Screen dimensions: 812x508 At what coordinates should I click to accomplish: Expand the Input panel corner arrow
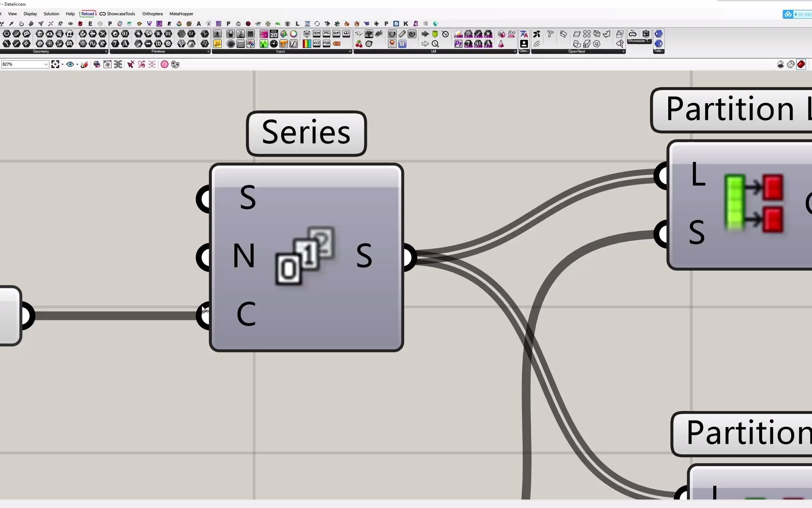[350, 52]
